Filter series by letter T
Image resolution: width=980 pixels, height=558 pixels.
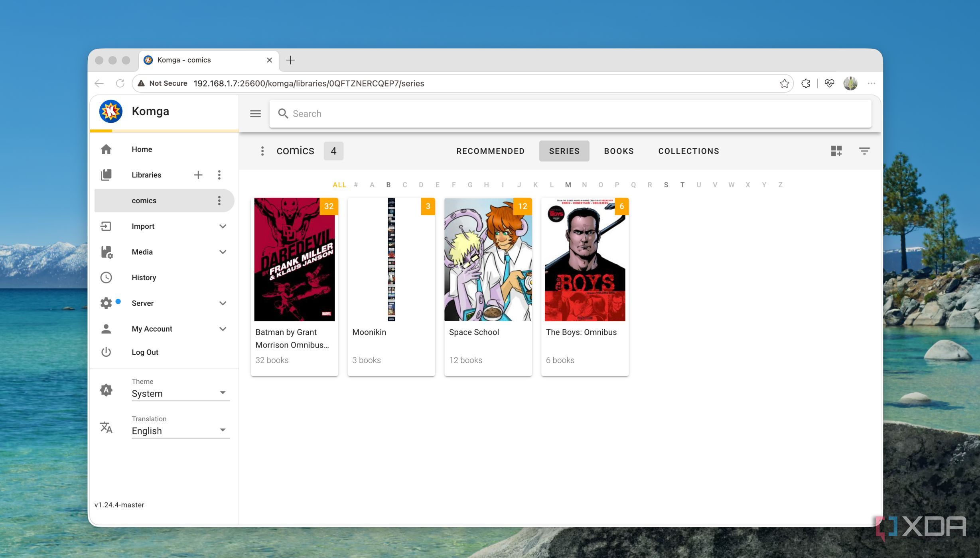click(x=682, y=185)
